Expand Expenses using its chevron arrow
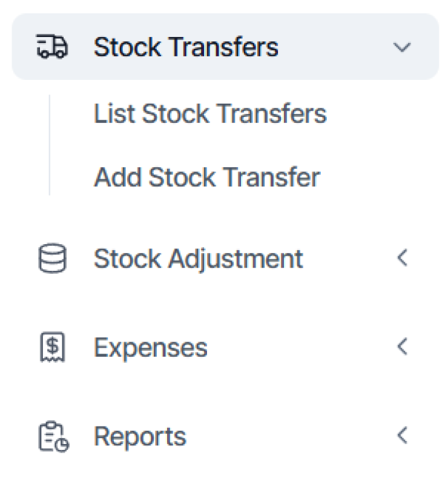This screenshot has width=448, height=484. [x=402, y=347]
